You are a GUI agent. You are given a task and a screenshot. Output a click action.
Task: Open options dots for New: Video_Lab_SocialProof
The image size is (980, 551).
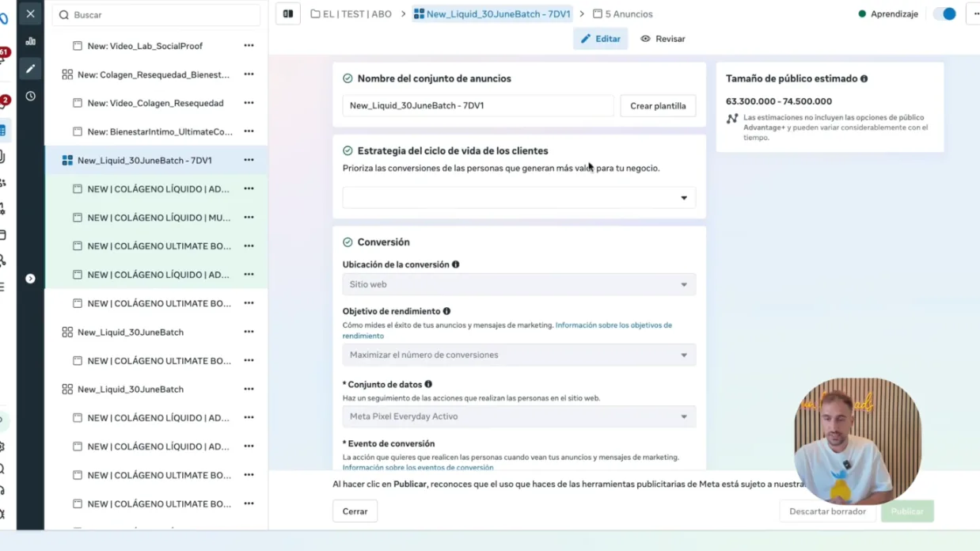[249, 46]
